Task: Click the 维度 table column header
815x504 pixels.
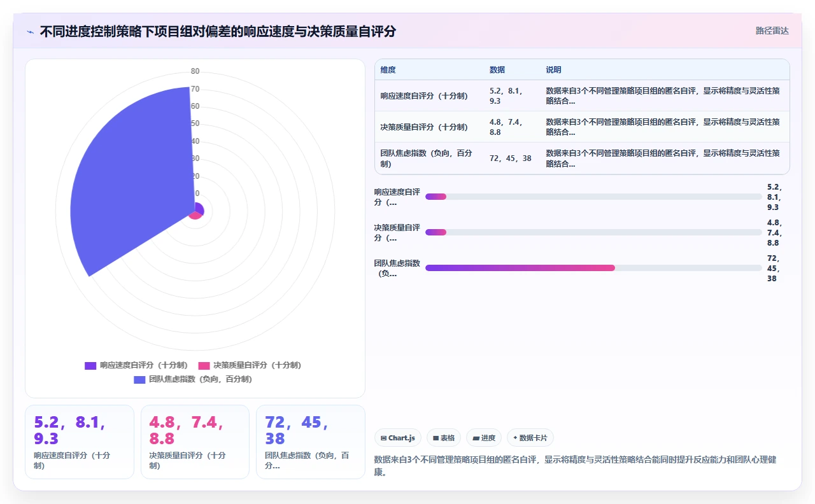Action: point(388,70)
